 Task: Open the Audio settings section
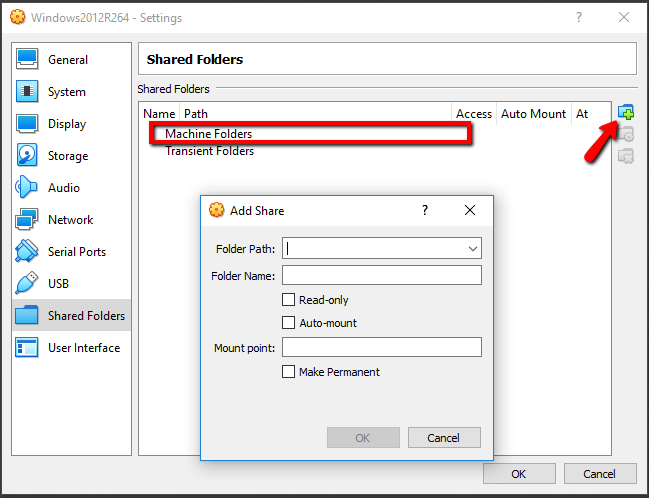coord(63,188)
